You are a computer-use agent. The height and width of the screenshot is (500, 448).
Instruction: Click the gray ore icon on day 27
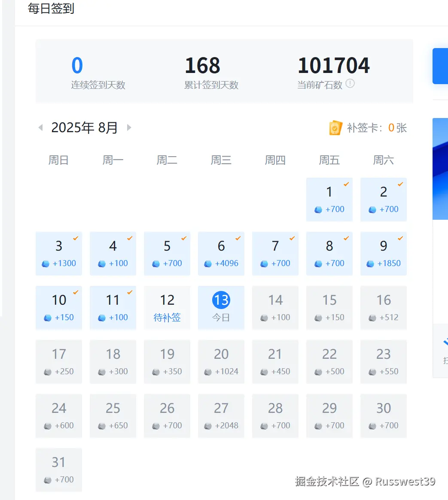208,426
